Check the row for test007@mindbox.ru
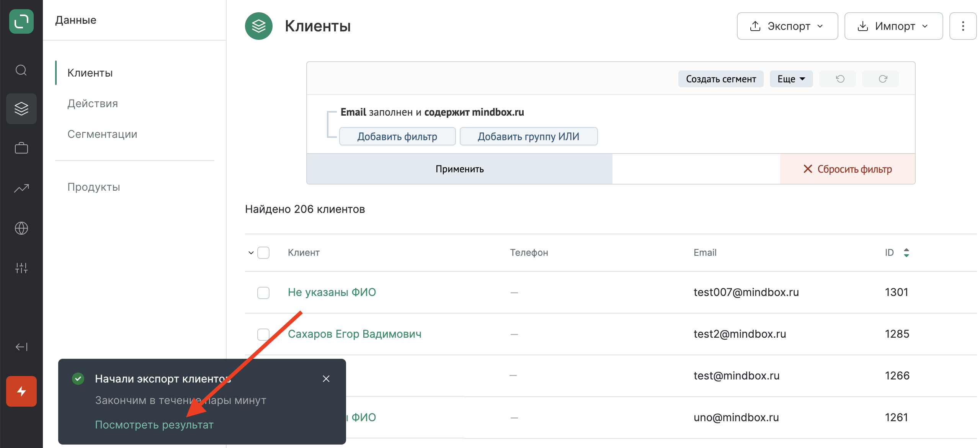Image resolution: width=980 pixels, height=448 pixels. tap(263, 293)
